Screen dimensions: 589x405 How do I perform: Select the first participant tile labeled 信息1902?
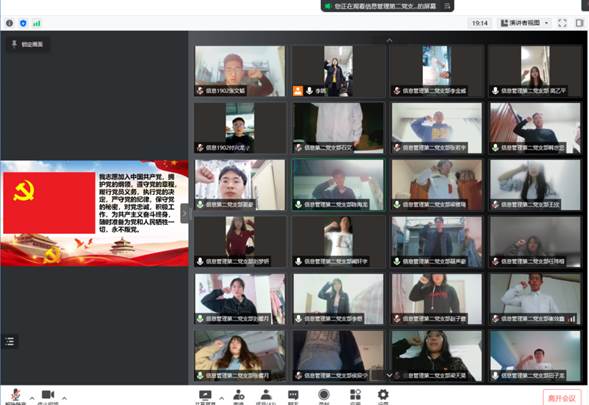pos(240,71)
